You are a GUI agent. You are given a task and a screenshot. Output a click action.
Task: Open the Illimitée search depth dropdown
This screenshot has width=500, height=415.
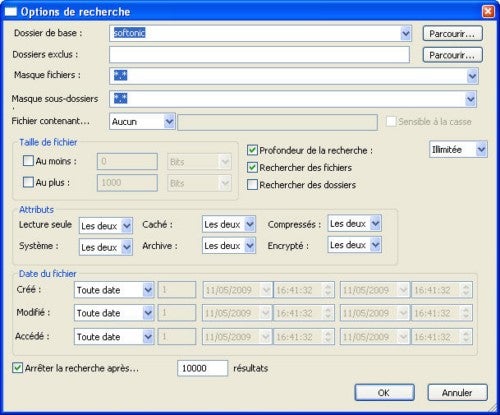point(481,149)
